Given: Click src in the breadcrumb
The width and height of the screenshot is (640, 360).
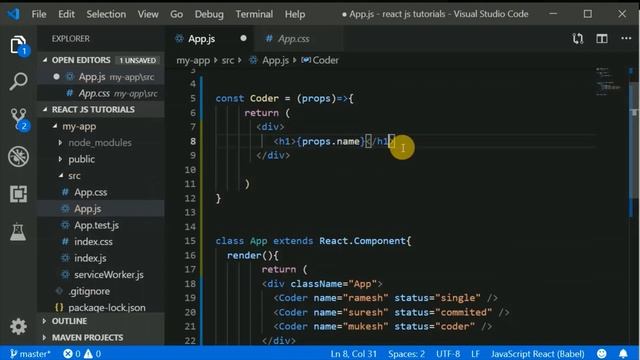Looking at the screenshot, I should [x=228, y=60].
